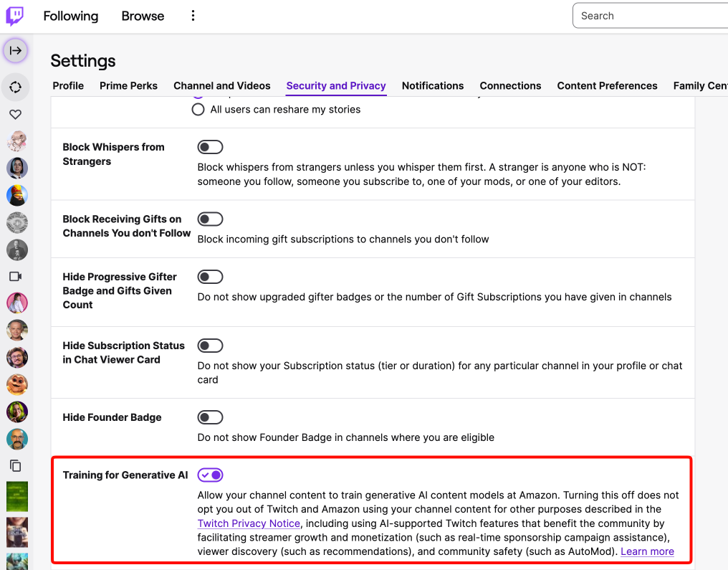The width and height of the screenshot is (728, 570).
Task: Open the rooster avatar channel in the sidebar
Action: 17,195
